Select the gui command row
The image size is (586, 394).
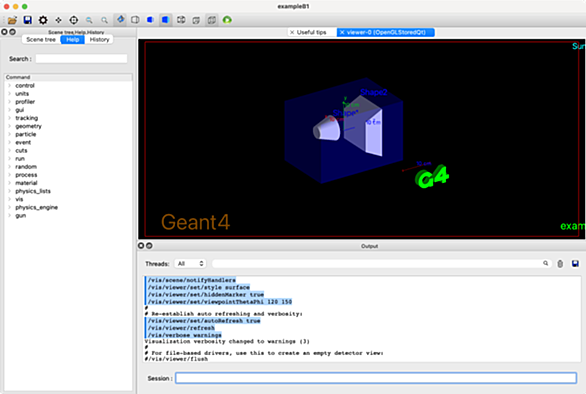pos(68,110)
